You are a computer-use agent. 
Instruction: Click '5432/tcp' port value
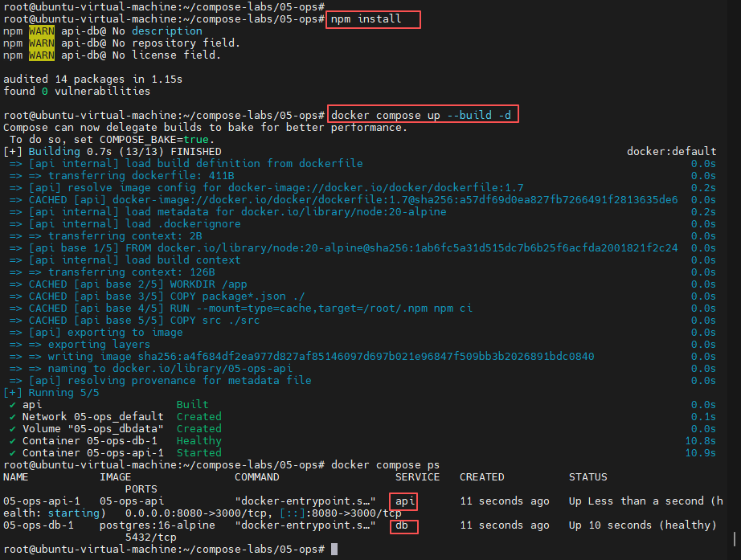(x=150, y=538)
